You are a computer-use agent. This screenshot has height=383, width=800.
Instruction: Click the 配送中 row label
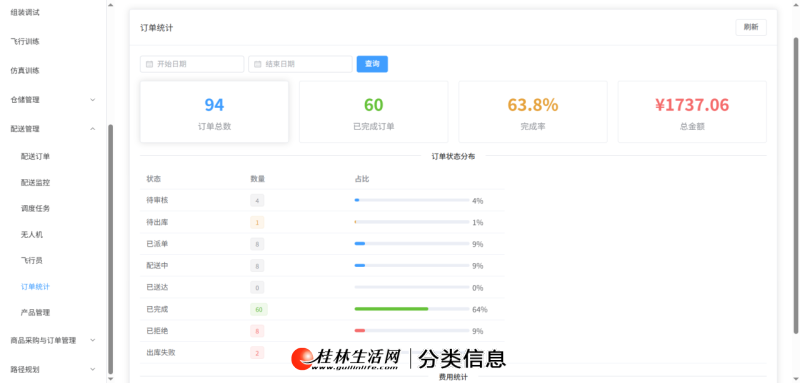(157, 266)
